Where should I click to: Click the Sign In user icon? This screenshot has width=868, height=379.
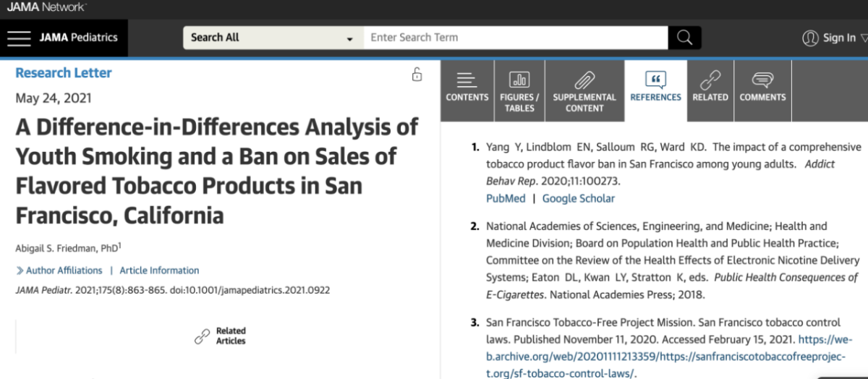(810, 38)
